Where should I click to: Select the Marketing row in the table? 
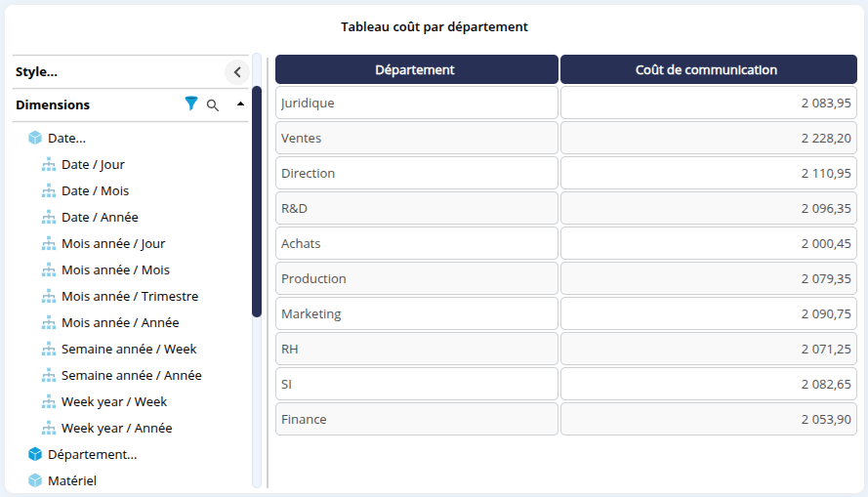tap(416, 314)
